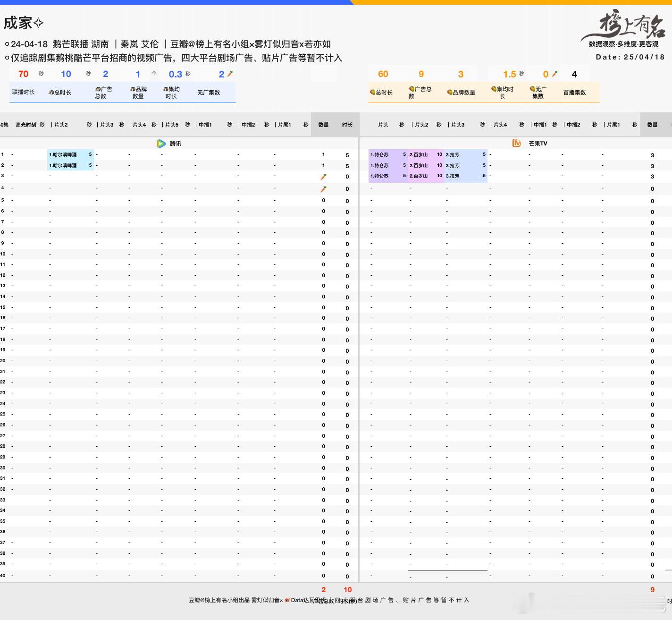Click the carrot icon beside blue value 2
The image size is (672, 620).
230,74
